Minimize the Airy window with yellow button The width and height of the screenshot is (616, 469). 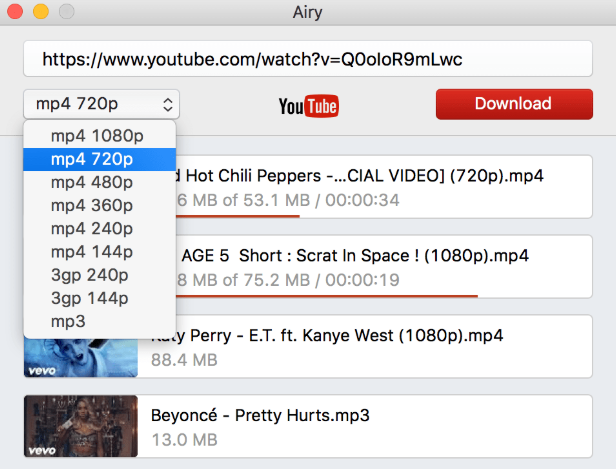coord(41,11)
